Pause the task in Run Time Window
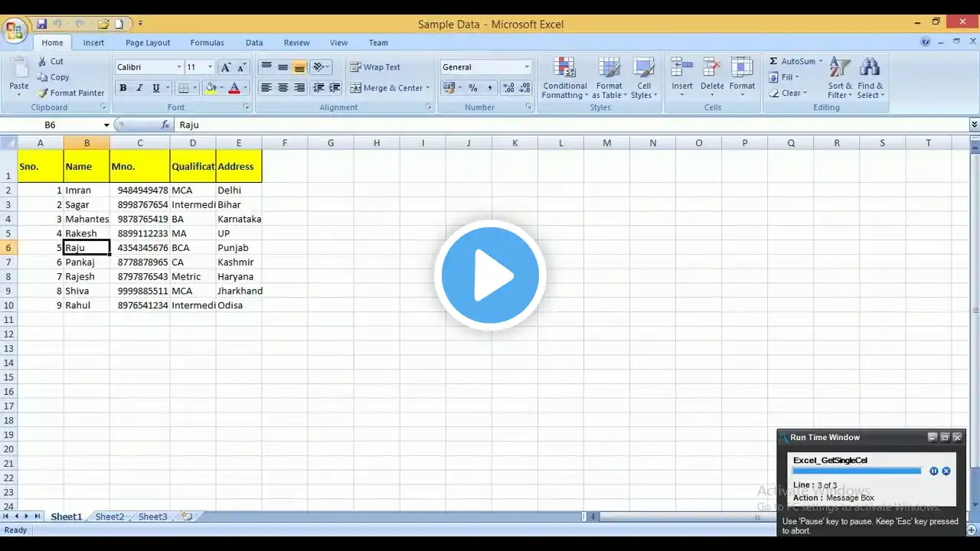980x551 pixels. tap(933, 471)
